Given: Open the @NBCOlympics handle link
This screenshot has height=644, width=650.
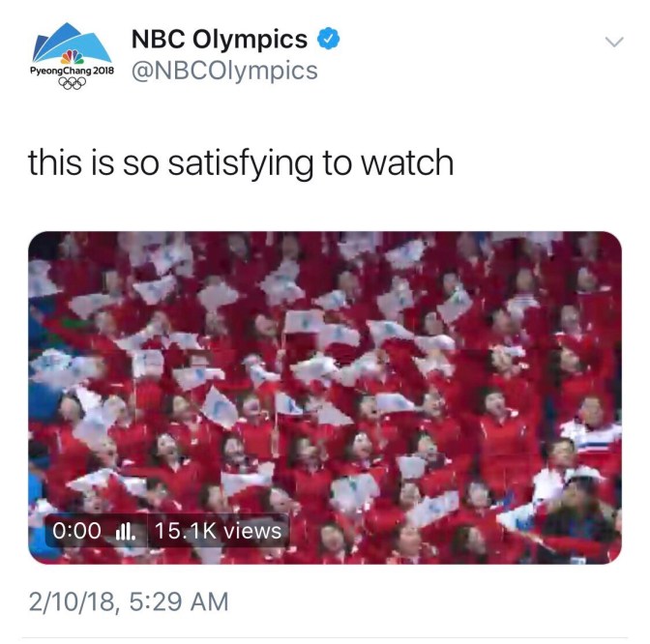Looking at the screenshot, I should (224, 71).
